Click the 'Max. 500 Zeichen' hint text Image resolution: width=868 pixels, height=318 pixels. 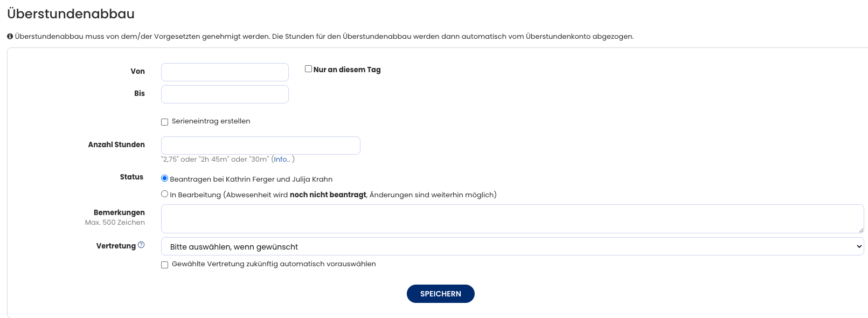(x=115, y=223)
